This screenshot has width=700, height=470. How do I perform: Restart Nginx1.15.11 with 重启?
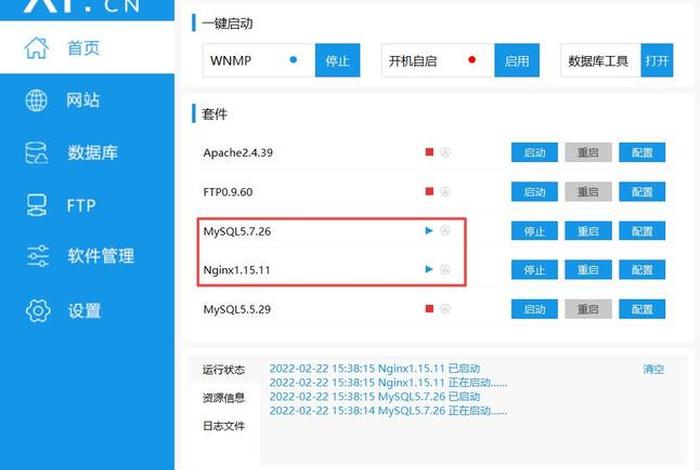pos(588,270)
